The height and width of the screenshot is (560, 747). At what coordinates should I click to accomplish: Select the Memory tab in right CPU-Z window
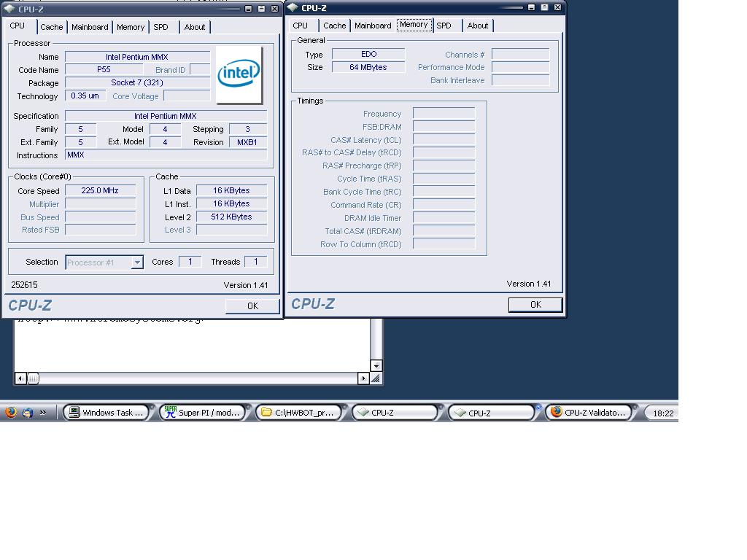pyautogui.click(x=414, y=24)
